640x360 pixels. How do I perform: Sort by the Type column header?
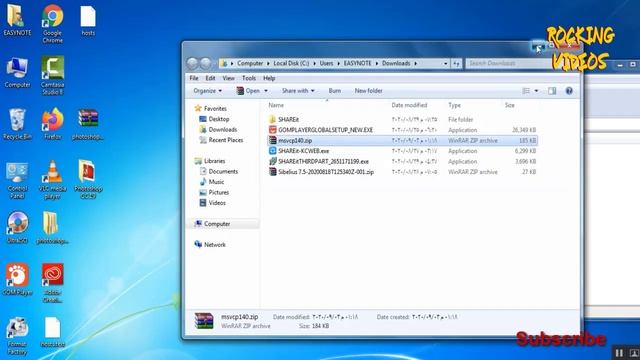tap(454, 105)
